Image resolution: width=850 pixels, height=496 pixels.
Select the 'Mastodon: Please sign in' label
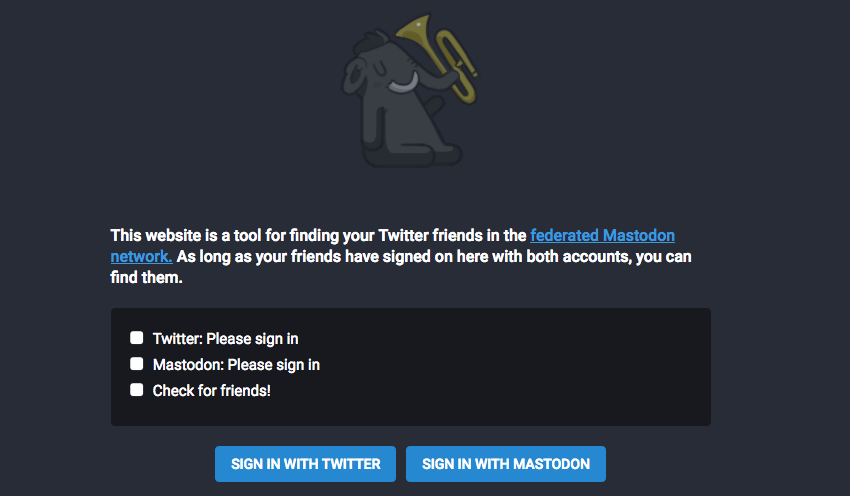click(x=236, y=365)
